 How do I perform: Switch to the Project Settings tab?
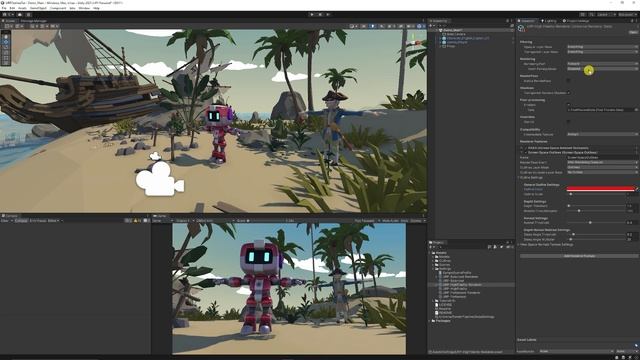[576, 21]
